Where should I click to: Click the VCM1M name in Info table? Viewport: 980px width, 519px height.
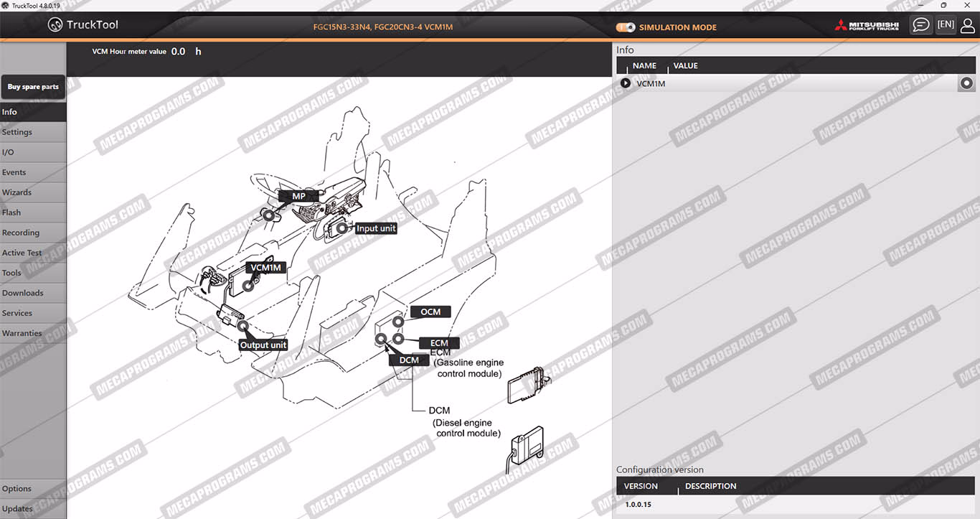[651, 84]
